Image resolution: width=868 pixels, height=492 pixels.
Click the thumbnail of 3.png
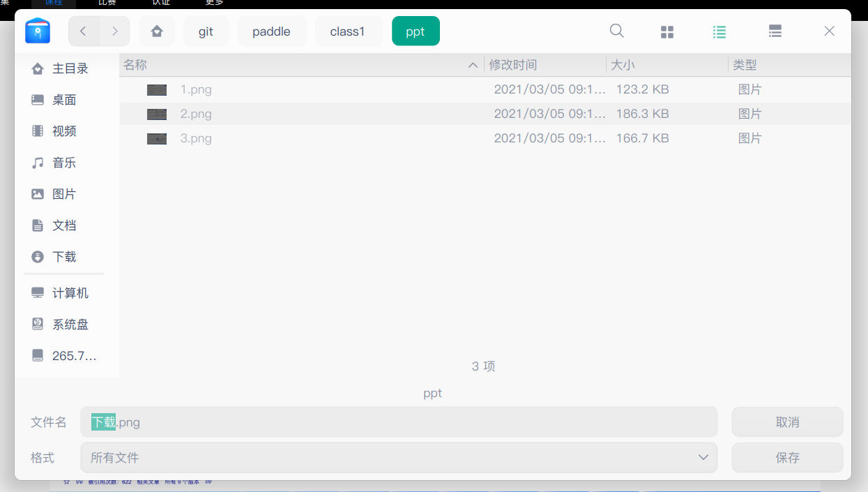[x=157, y=139]
